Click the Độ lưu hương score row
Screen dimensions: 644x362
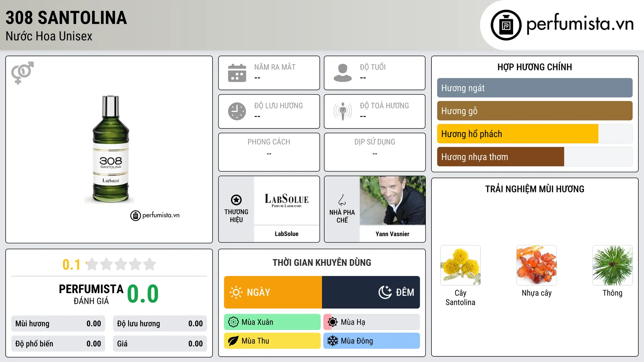tap(160, 324)
